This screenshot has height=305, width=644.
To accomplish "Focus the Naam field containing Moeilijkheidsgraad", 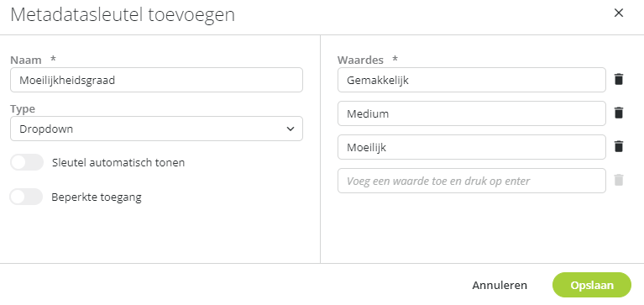I will pyautogui.click(x=156, y=80).
